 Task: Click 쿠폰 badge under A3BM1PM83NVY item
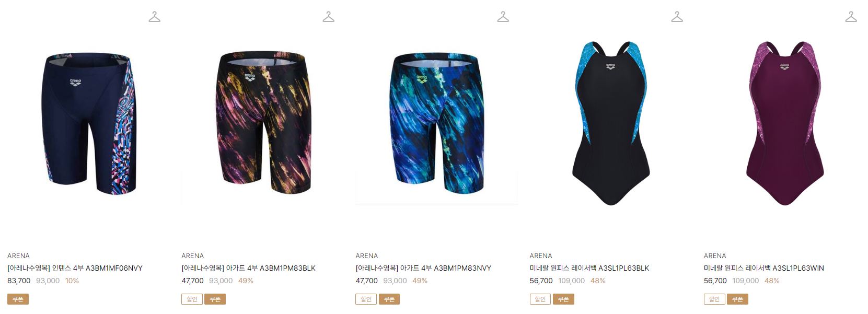pos(389,299)
